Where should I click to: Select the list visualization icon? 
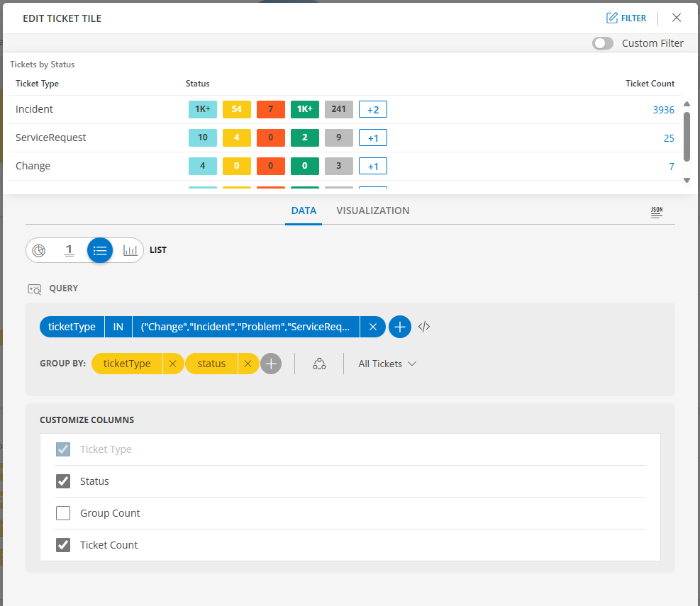point(99,250)
